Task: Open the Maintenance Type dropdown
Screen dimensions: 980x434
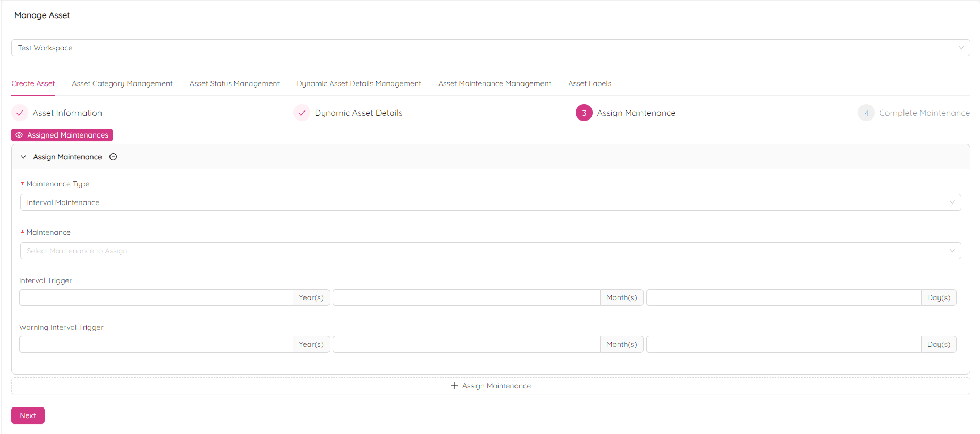Action: pos(491,202)
